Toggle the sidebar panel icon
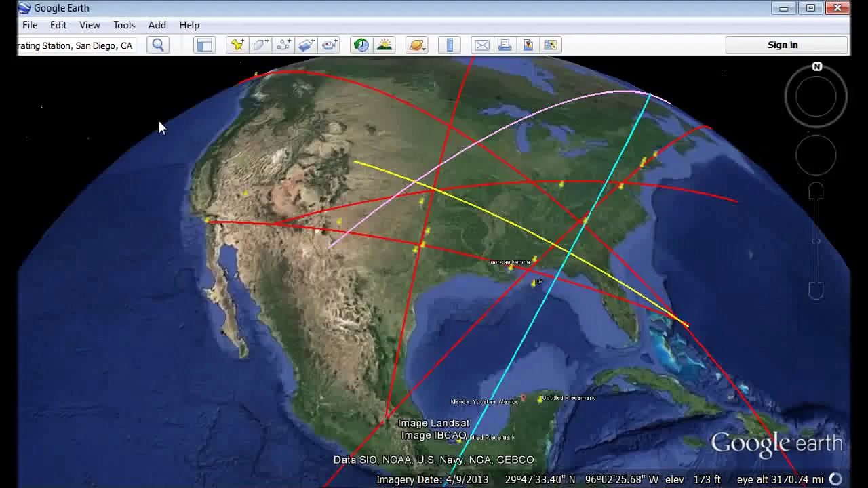Image resolution: width=868 pixels, height=488 pixels. pyautogui.click(x=204, y=45)
